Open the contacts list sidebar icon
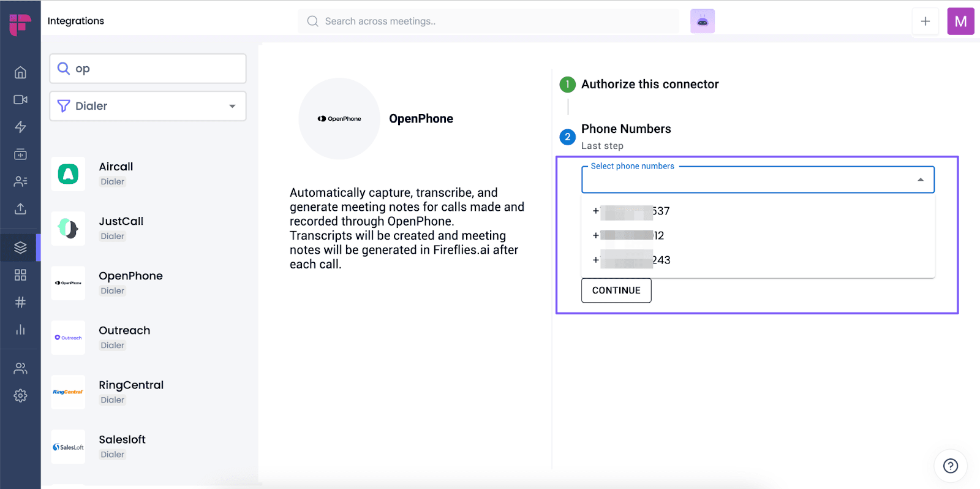This screenshot has height=489, width=980. [20, 181]
